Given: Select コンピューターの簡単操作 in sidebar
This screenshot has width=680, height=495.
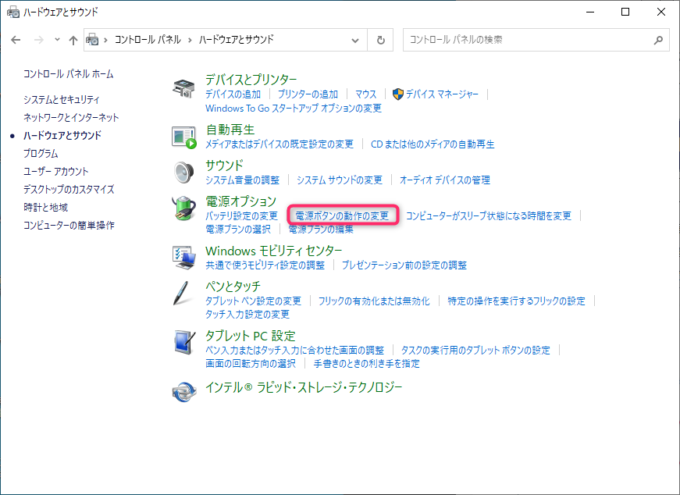Looking at the screenshot, I should coord(69,226).
